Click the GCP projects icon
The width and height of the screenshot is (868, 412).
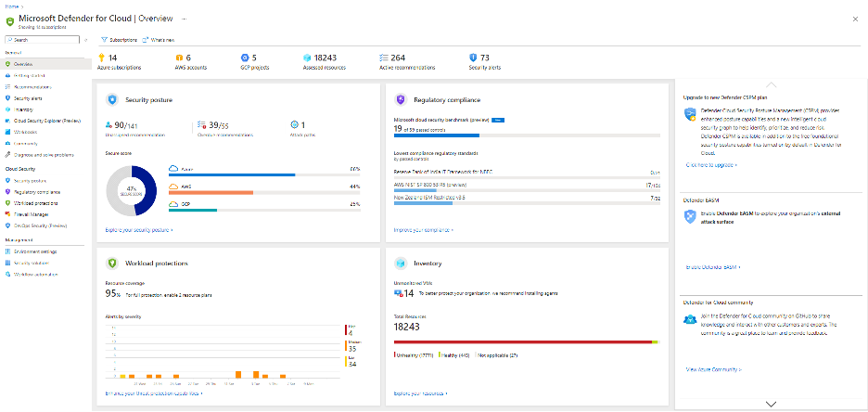coord(245,58)
